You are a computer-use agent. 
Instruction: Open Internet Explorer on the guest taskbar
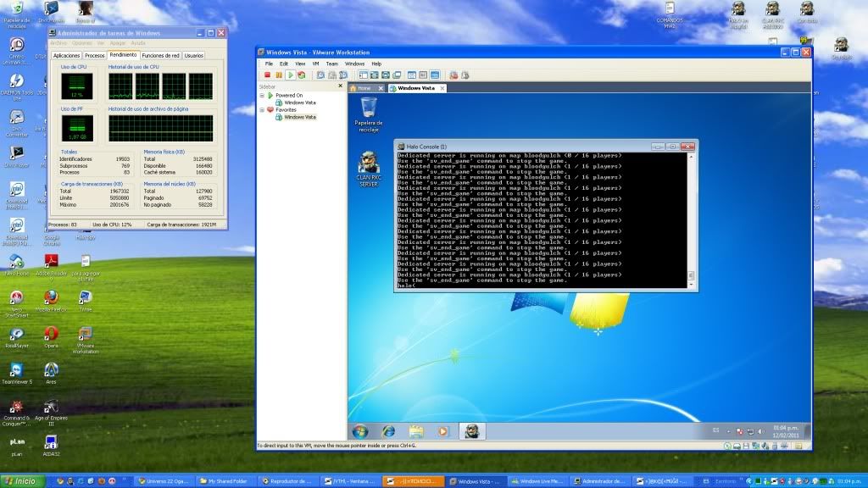[x=388, y=431]
